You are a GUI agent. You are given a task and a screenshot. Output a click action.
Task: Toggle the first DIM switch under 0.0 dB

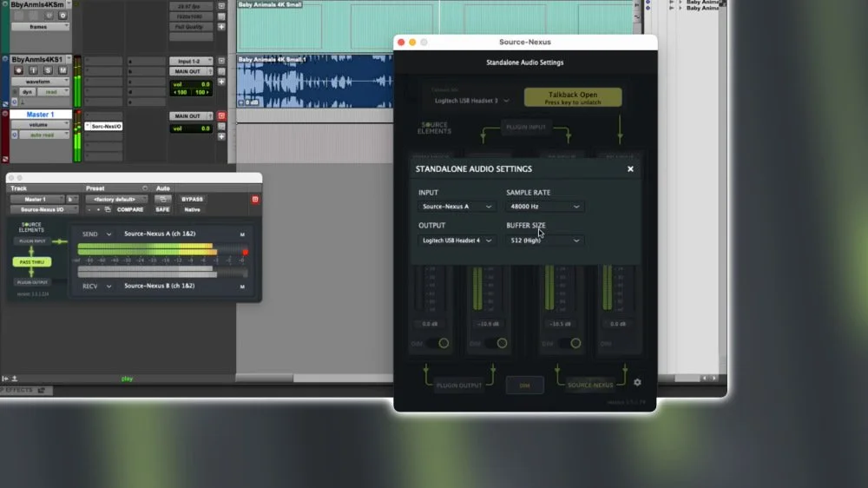click(x=437, y=344)
